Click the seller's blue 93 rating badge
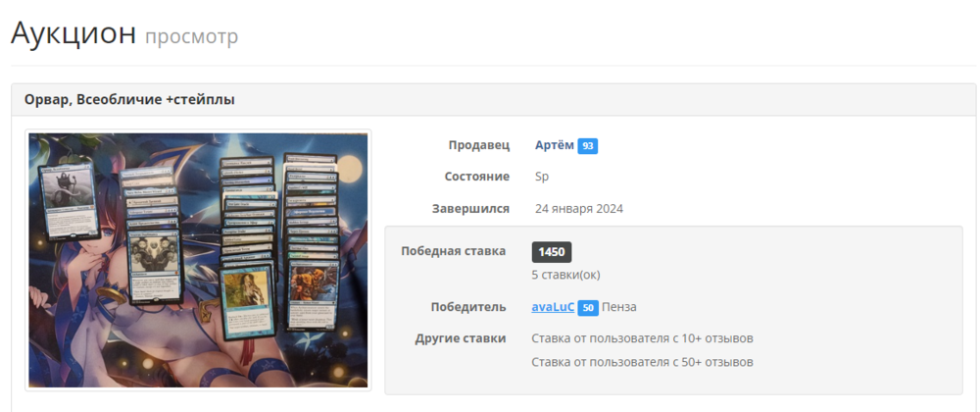 point(587,146)
